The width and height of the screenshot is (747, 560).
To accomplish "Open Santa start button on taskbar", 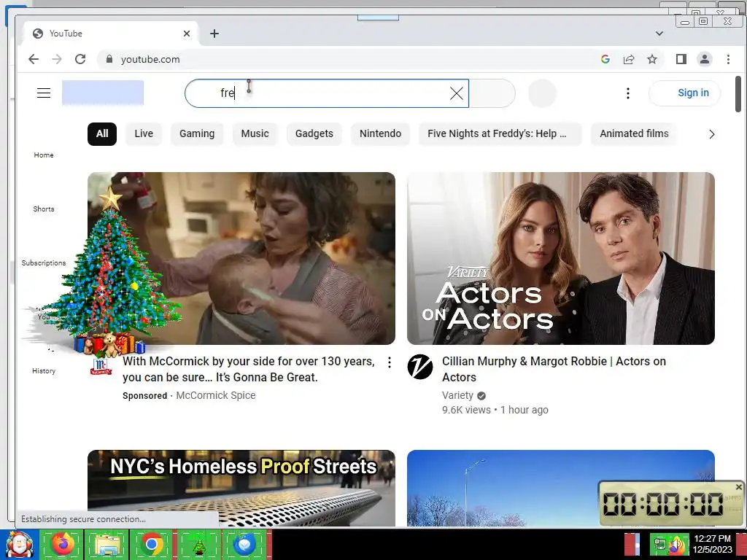I will [19, 545].
